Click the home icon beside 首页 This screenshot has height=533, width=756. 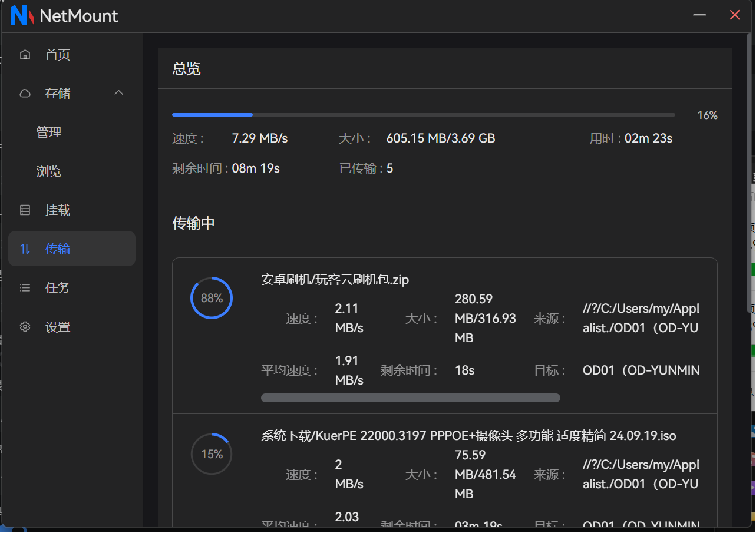25,55
